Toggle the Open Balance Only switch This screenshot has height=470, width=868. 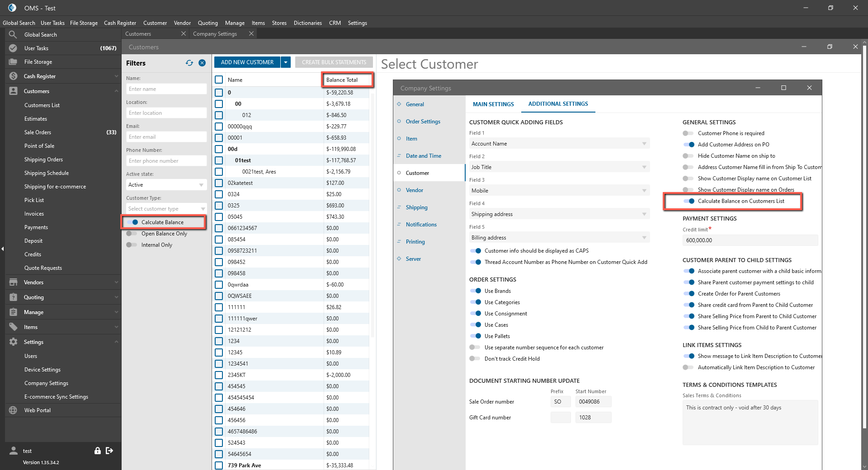click(x=132, y=234)
